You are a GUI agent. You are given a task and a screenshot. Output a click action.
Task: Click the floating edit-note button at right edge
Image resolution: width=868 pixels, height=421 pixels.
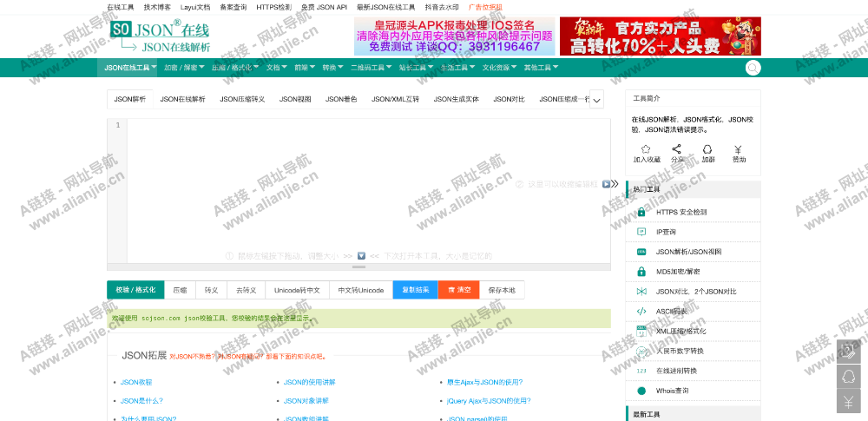[x=848, y=352]
